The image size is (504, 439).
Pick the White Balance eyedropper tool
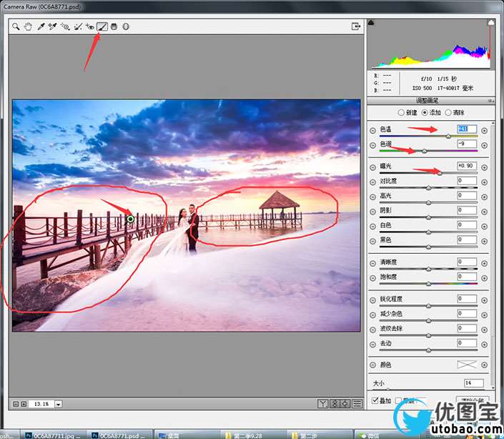[41, 26]
